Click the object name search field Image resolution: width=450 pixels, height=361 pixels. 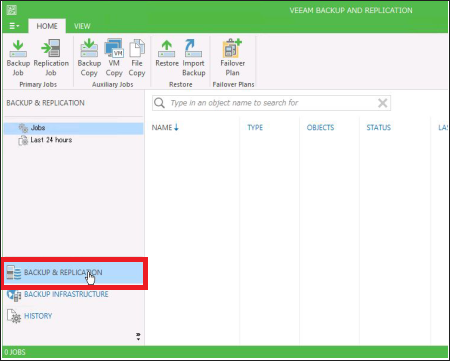pyautogui.click(x=271, y=103)
